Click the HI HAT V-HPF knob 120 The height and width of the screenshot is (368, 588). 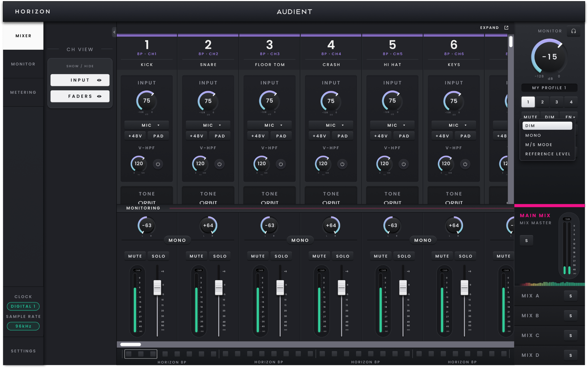384,164
